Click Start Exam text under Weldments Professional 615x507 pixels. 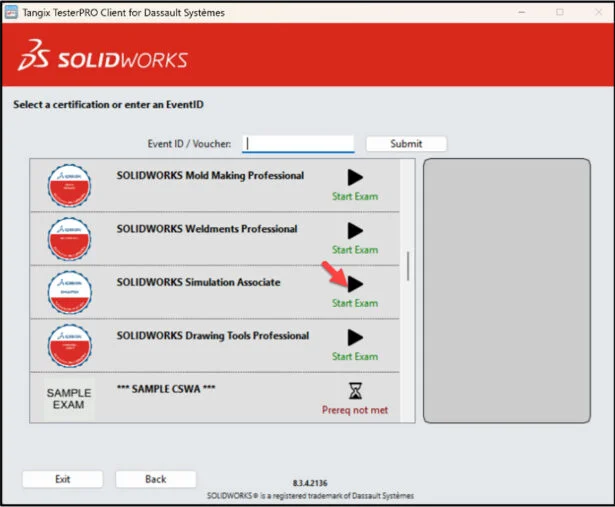355,250
